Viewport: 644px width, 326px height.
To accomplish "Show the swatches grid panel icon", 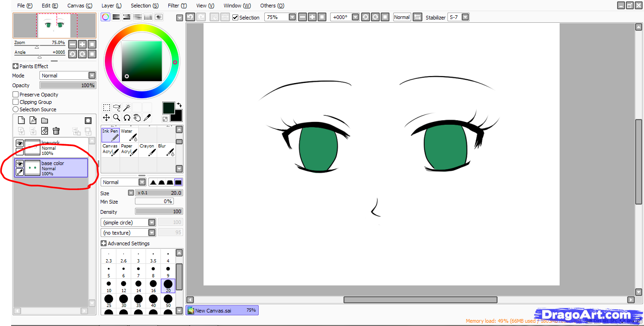I will [x=148, y=17].
